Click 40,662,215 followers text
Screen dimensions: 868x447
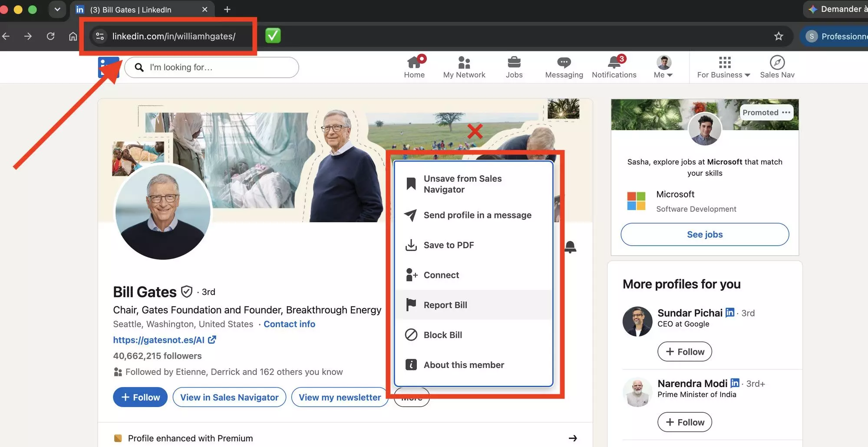(157, 356)
